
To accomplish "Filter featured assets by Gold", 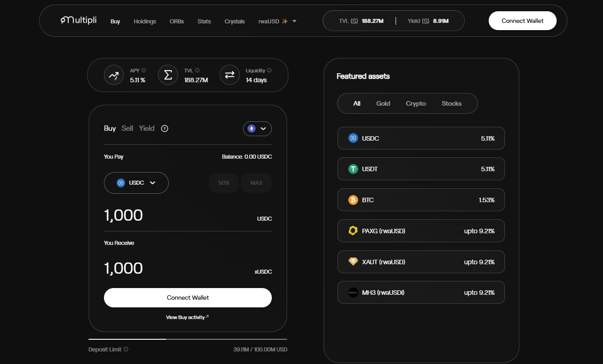I will 383,103.
